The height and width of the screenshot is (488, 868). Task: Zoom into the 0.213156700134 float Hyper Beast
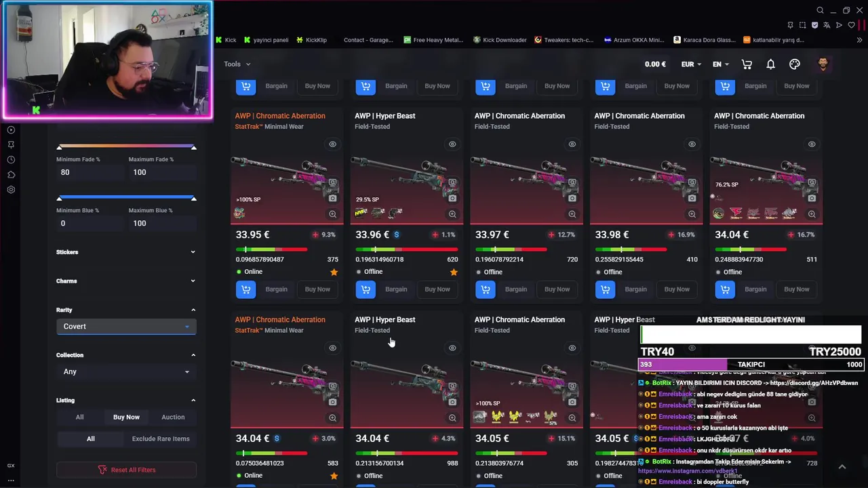(x=452, y=418)
